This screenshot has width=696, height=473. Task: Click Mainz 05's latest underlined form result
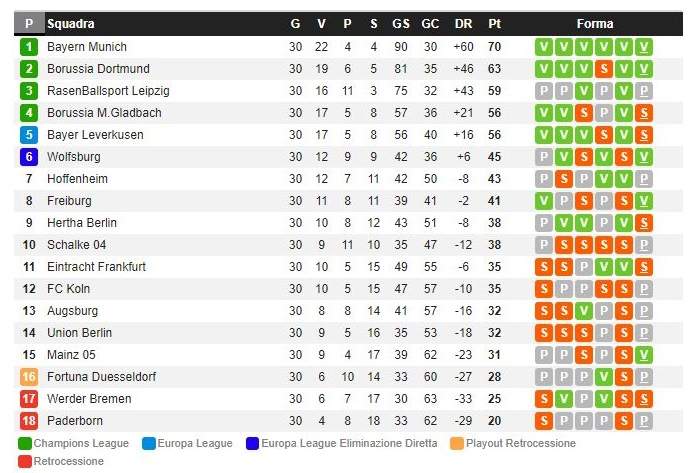click(x=644, y=355)
